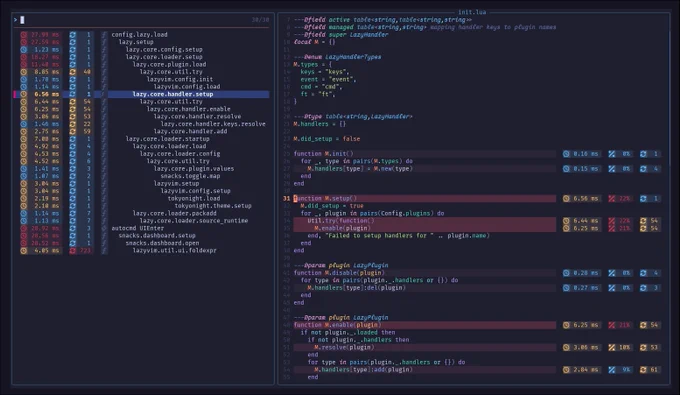Select snacks.dashboard.open entry
The width and height of the screenshot is (680, 395).
[162, 243]
